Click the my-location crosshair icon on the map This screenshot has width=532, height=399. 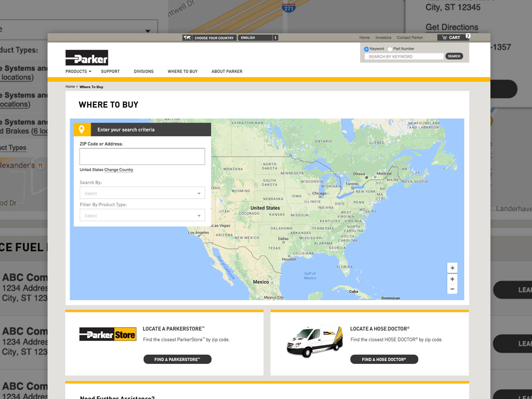pos(452,268)
